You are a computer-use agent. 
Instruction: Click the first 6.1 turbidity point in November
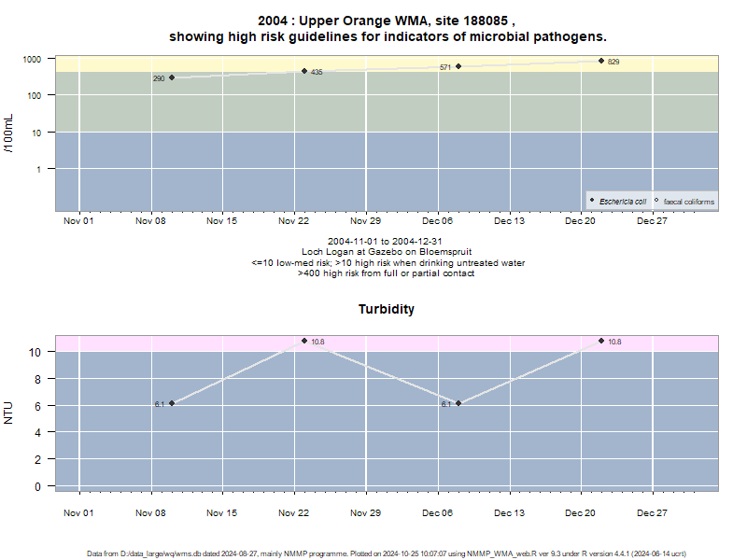click(172, 403)
